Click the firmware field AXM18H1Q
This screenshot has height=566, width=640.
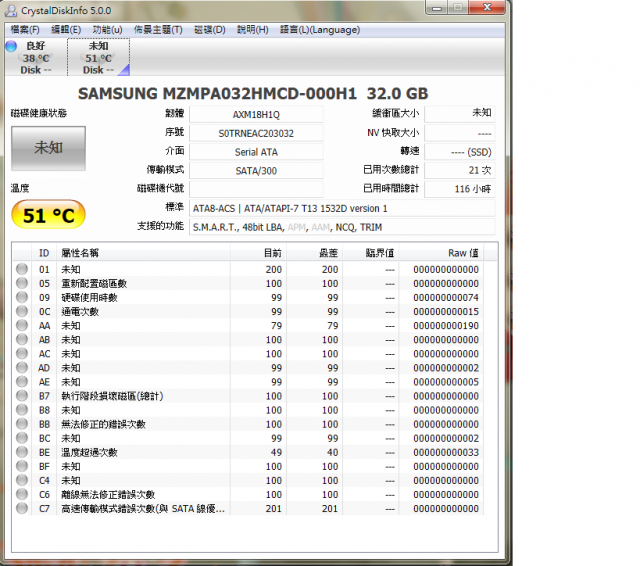pyautogui.click(x=256, y=115)
